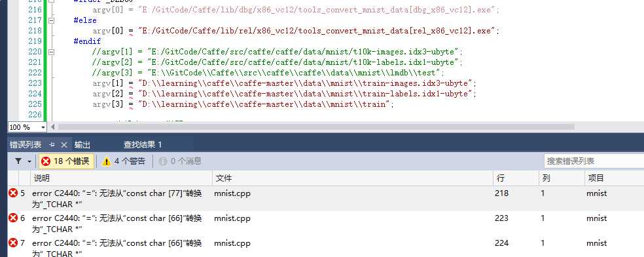
Task: Switch to the 错误列表 tab
Action: [x=26, y=145]
